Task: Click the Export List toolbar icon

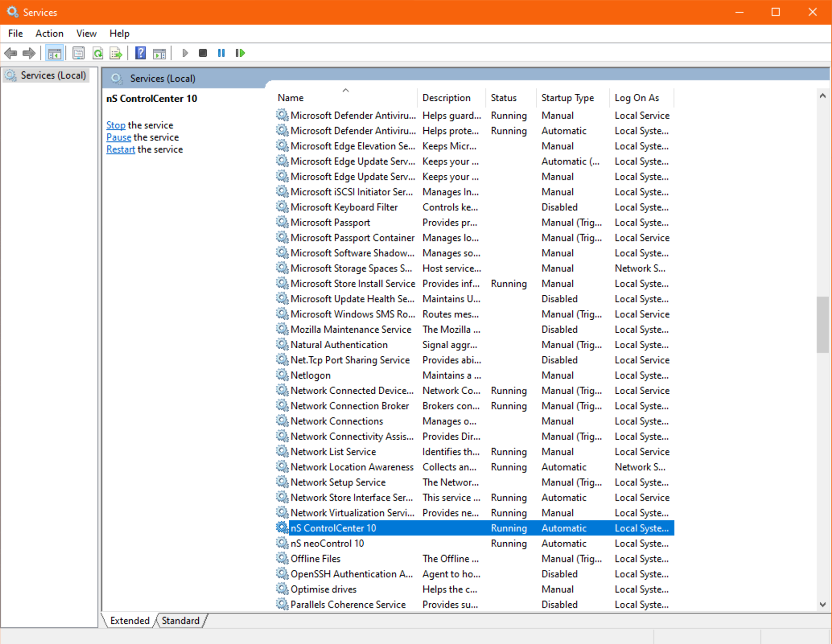Action: tap(116, 53)
